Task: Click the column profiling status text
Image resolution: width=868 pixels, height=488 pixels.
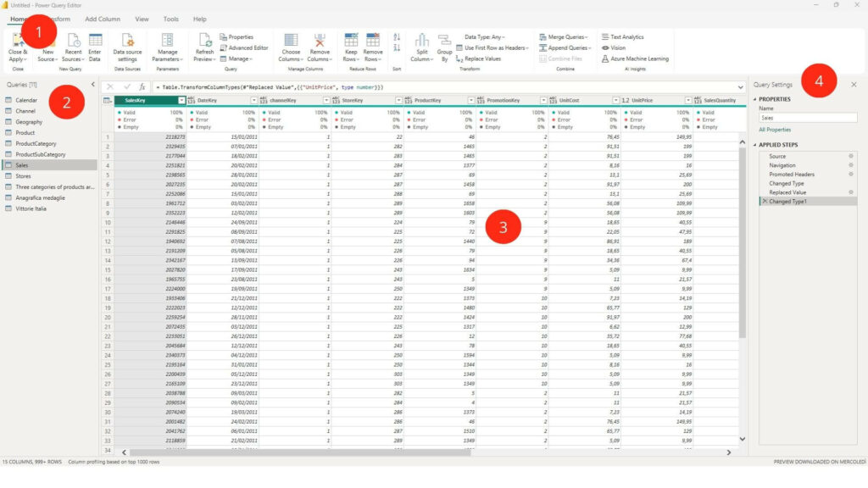Action: (x=114, y=462)
